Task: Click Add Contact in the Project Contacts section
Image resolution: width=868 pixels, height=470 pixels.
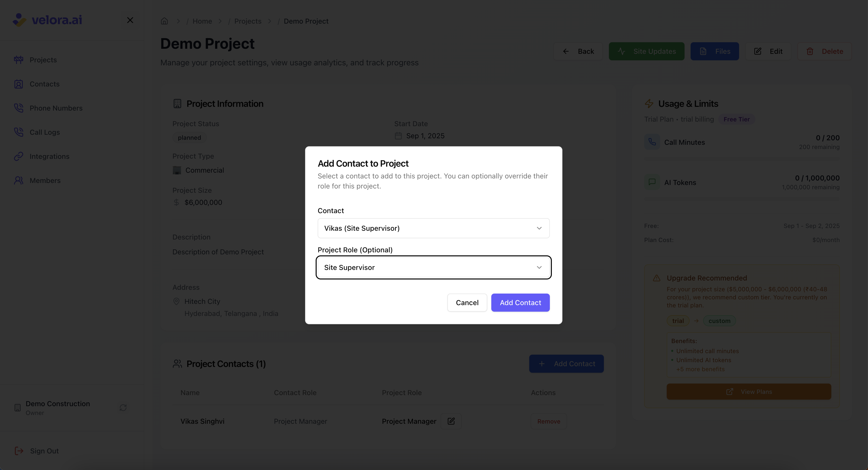Action: [566, 363]
